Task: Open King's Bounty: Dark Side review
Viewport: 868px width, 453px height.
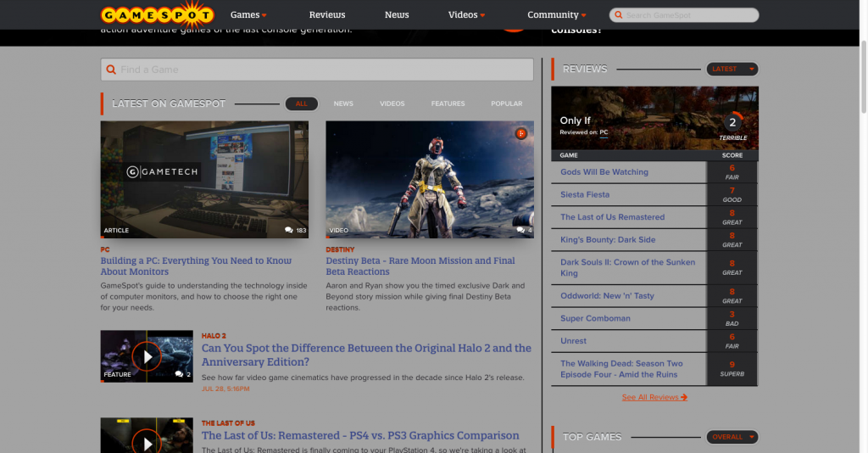Action: [x=608, y=240]
